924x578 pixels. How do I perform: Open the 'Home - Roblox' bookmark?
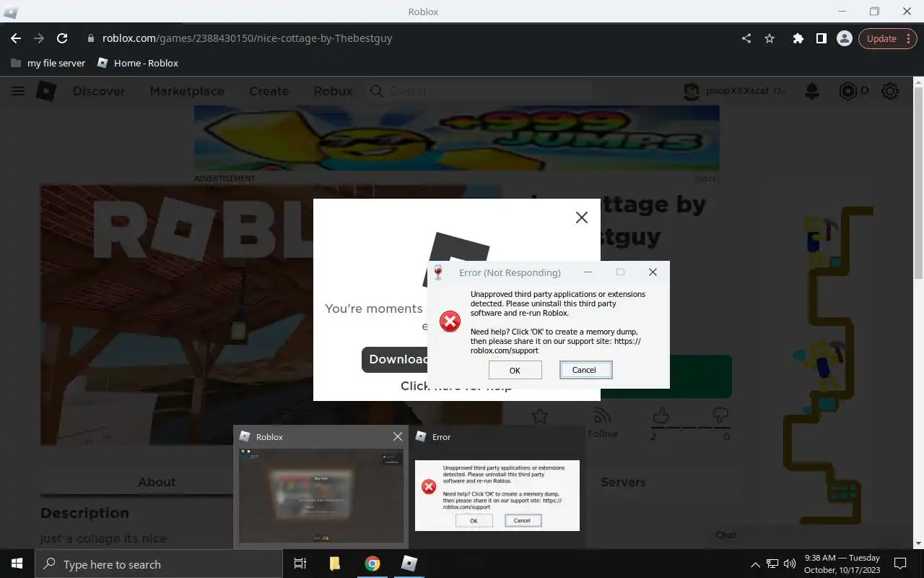137,63
